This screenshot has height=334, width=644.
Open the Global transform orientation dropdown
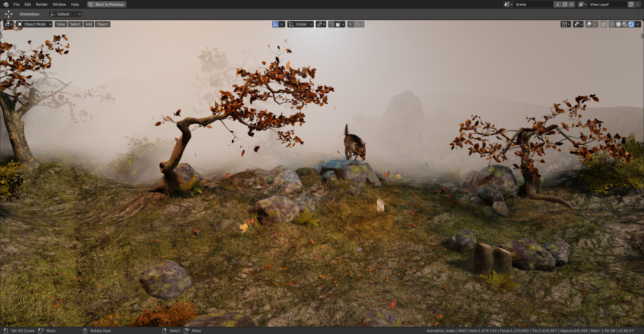click(301, 24)
